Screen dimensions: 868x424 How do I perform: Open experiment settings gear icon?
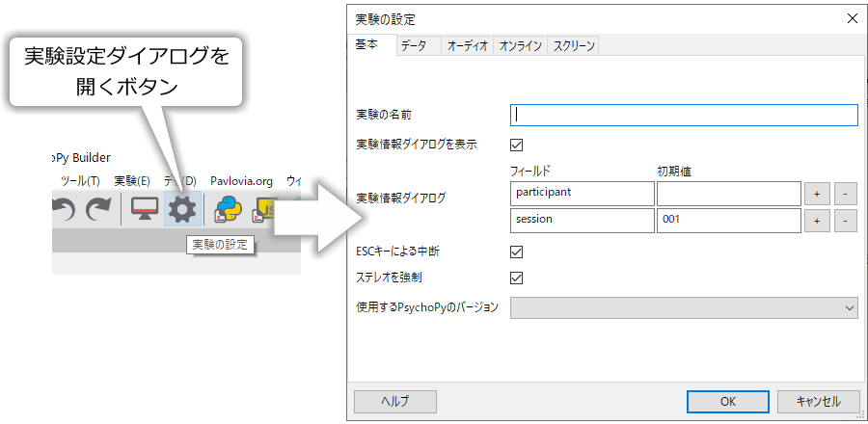(x=182, y=209)
